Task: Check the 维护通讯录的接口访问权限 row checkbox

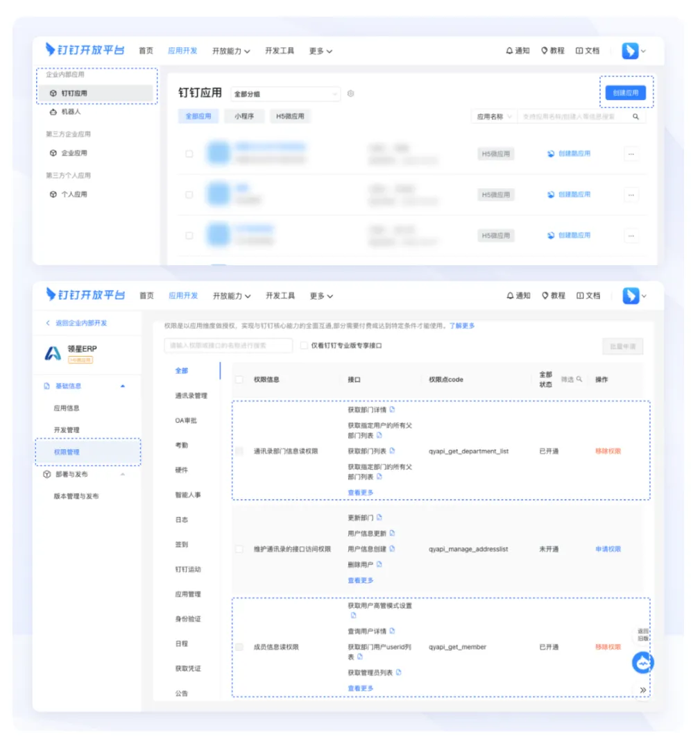Action: (x=239, y=549)
